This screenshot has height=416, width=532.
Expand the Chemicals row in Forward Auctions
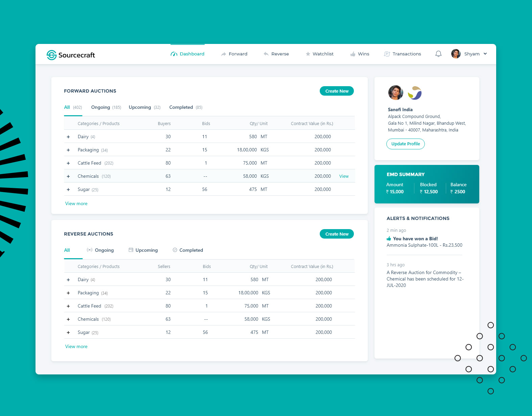click(68, 176)
